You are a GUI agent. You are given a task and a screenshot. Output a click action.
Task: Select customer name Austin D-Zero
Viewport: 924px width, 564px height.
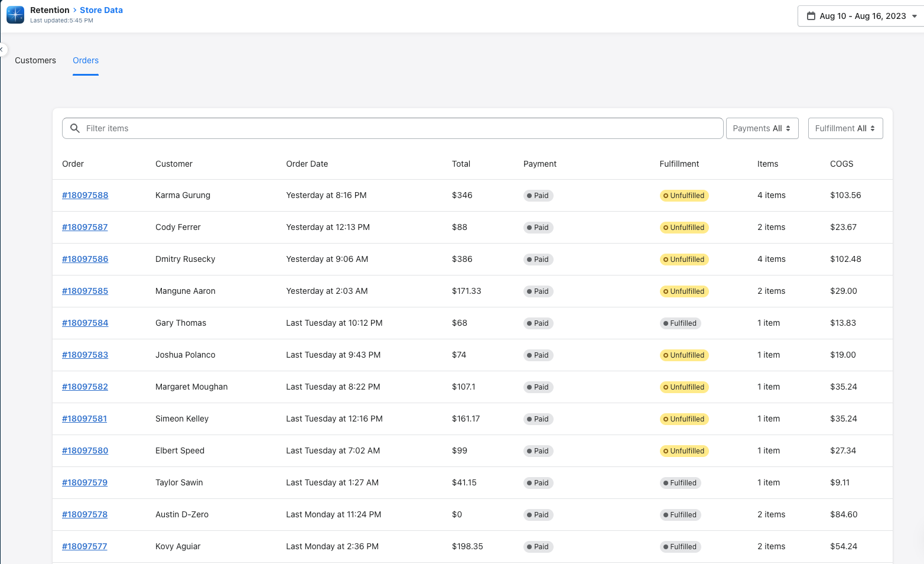(x=182, y=514)
